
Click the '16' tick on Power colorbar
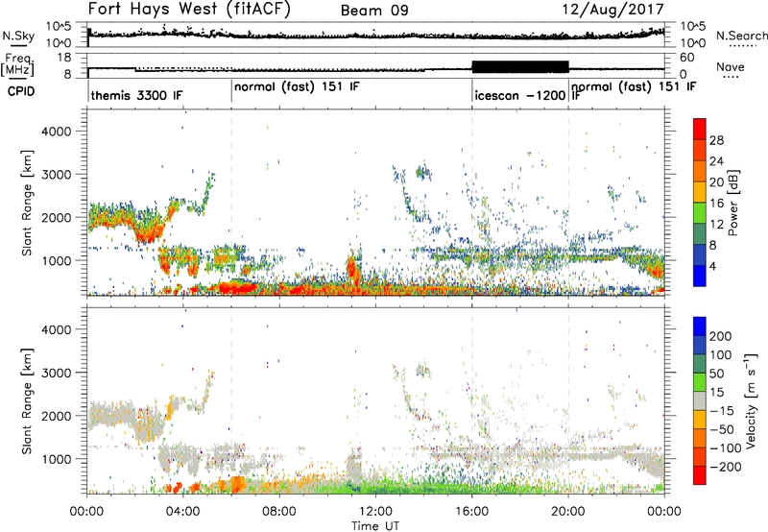click(716, 204)
